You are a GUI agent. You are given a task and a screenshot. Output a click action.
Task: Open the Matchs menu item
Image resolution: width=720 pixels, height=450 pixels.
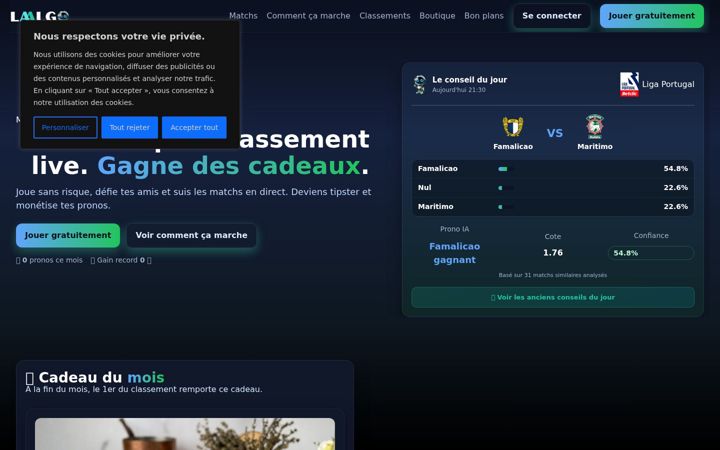[243, 16]
